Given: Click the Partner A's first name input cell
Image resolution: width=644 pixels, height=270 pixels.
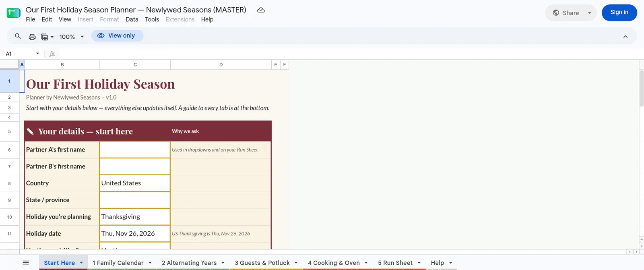Looking at the screenshot, I should (135, 150).
